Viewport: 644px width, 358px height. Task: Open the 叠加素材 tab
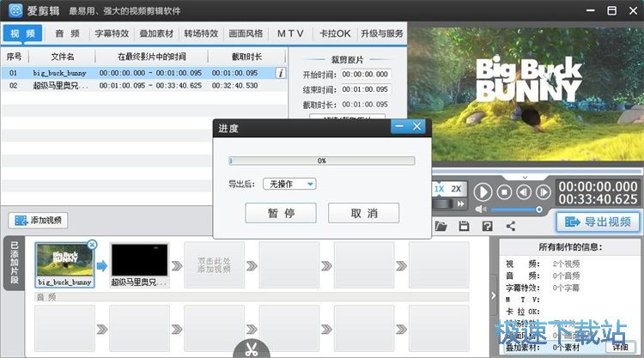point(156,33)
